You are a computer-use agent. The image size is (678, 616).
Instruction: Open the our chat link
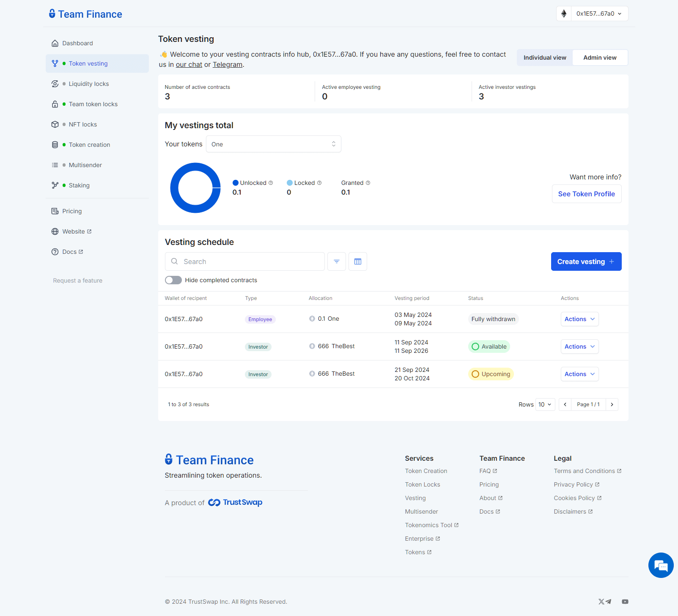coord(189,64)
